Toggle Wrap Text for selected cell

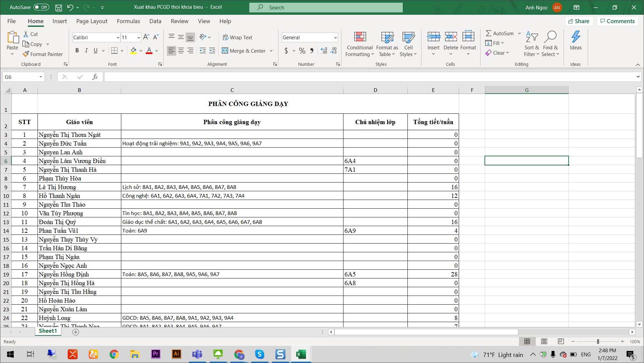[237, 37]
